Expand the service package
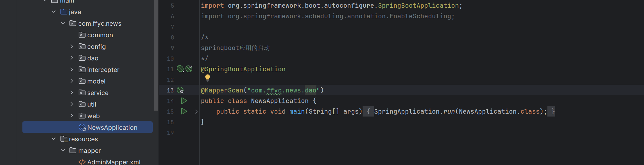 tap(72, 93)
